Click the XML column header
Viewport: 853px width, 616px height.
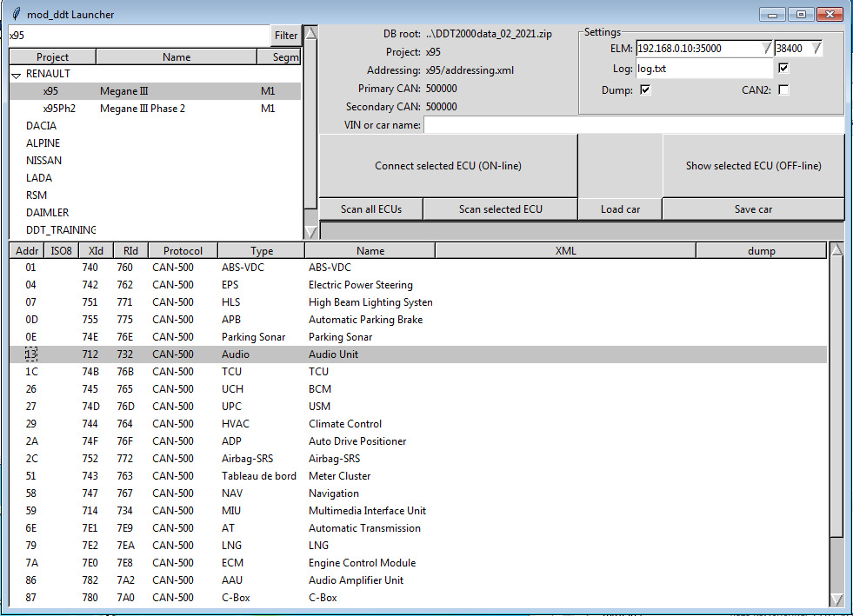tap(565, 251)
